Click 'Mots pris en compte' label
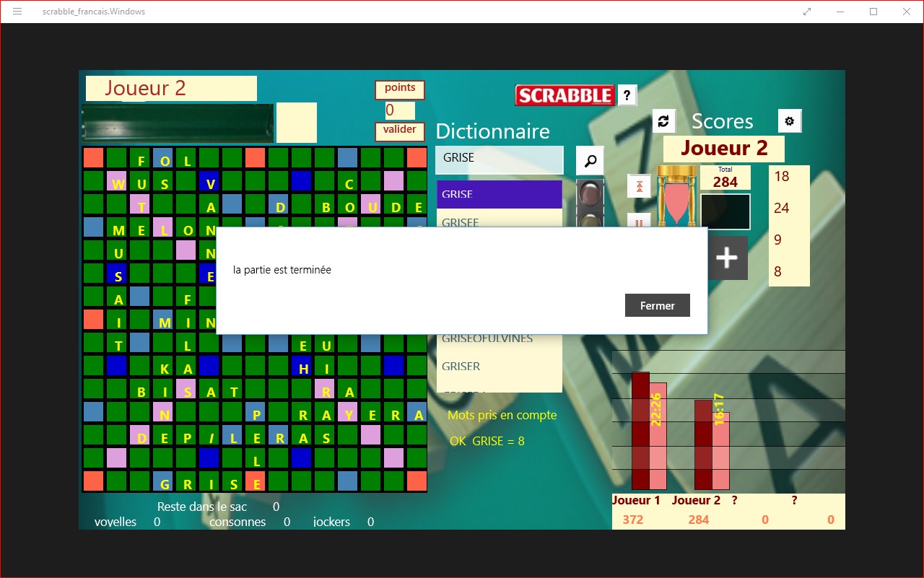Viewport: 924px width, 578px height. (x=502, y=415)
